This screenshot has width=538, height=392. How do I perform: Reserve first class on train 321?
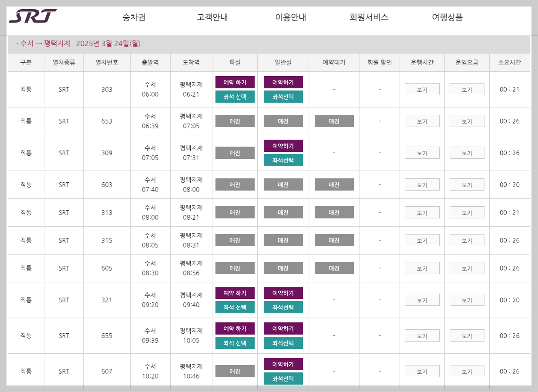pyautogui.click(x=235, y=293)
